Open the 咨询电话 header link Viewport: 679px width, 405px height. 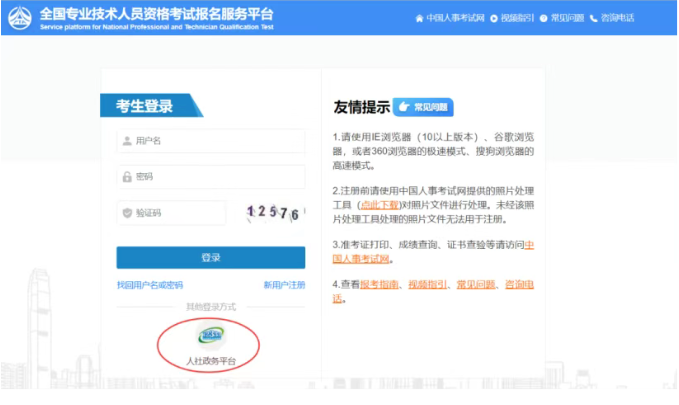pos(612,18)
